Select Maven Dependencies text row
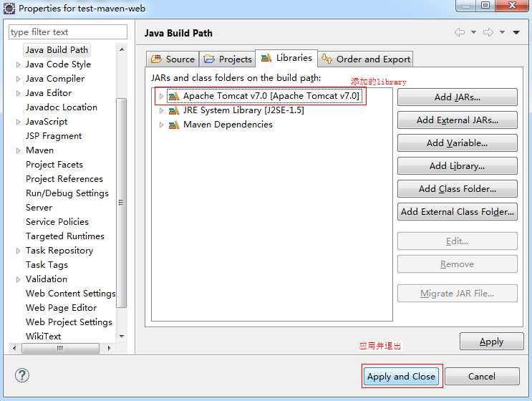This screenshot has width=532, height=401. [x=228, y=125]
